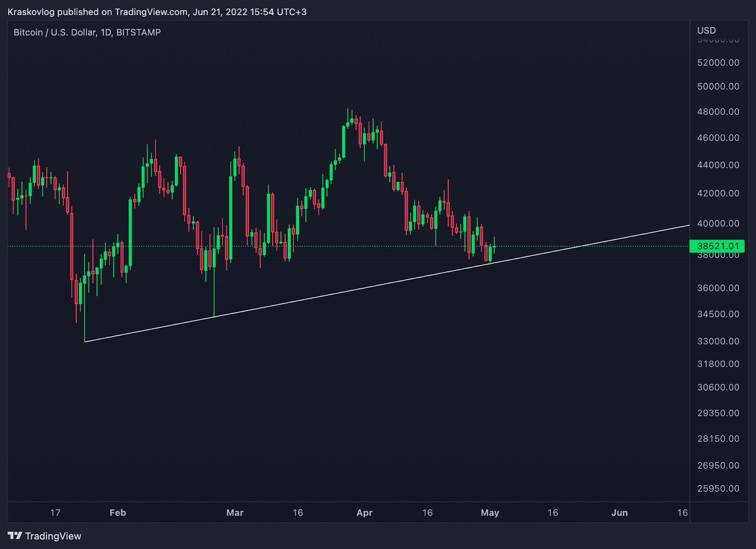Click the 30600.00 price axis label
Image resolution: width=756 pixels, height=549 pixels.
[718, 387]
